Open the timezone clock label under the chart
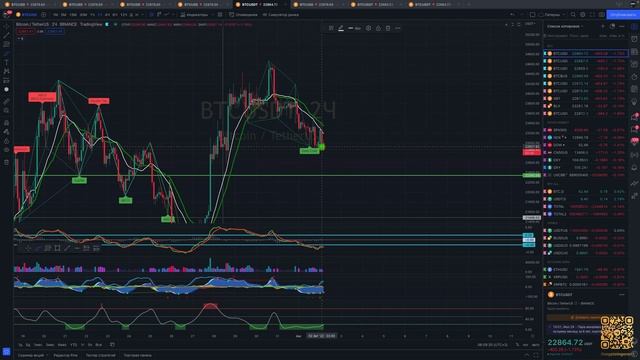The image size is (640, 360). (x=492, y=345)
